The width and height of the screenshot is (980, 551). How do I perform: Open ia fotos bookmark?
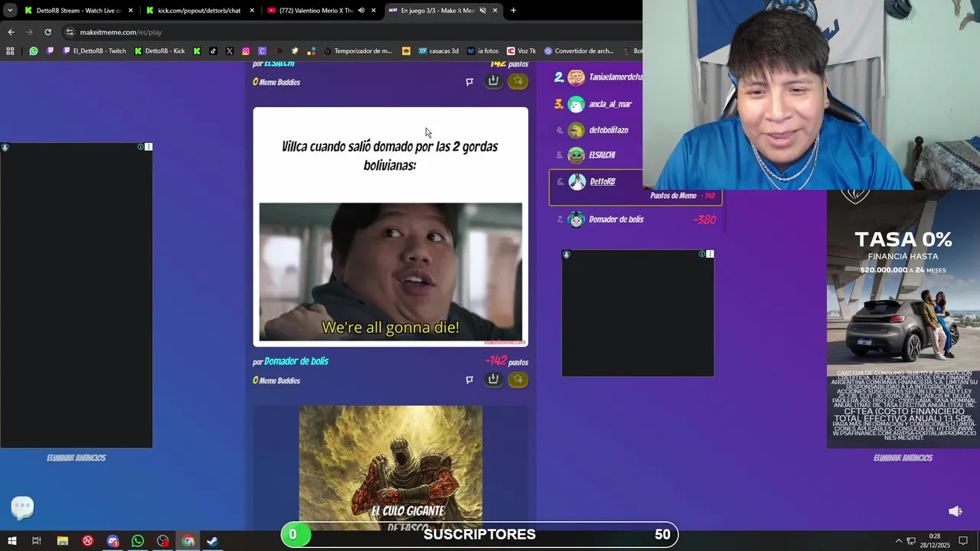[x=482, y=51]
